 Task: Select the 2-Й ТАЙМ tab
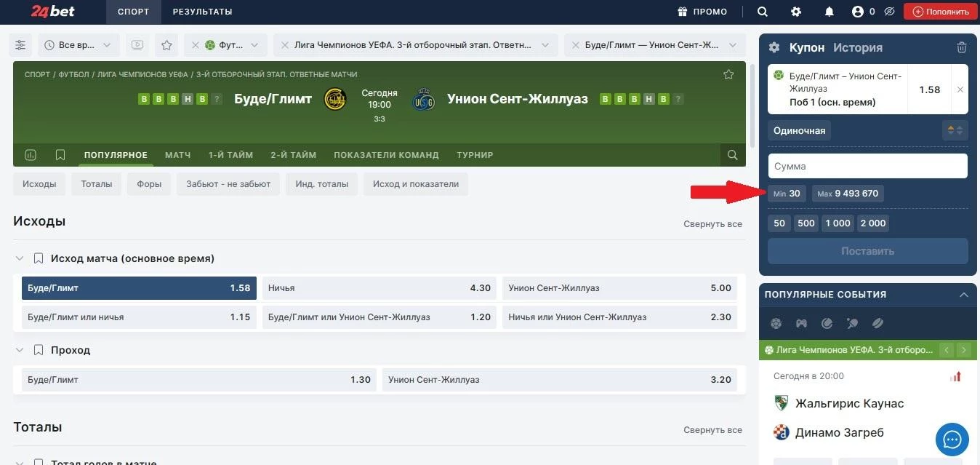(293, 155)
